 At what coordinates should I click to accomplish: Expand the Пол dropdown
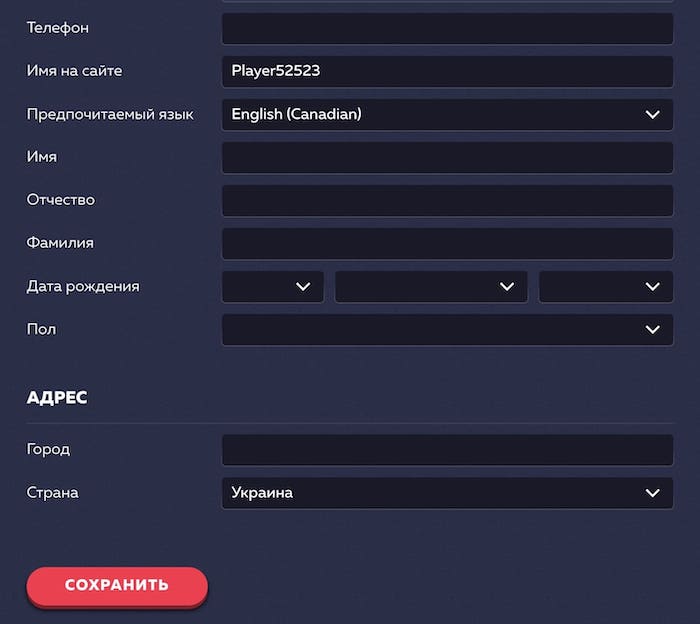coord(447,330)
